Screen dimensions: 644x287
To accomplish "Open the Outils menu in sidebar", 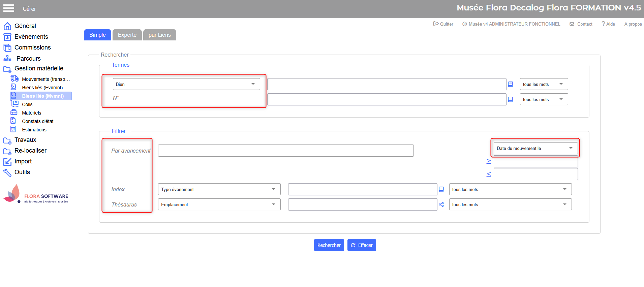I will (22, 172).
